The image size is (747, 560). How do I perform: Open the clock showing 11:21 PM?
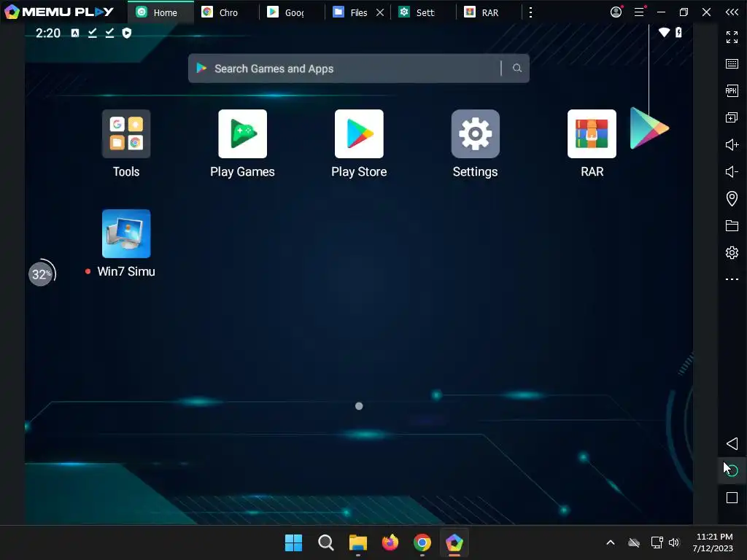pyautogui.click(x=713, y=542)
